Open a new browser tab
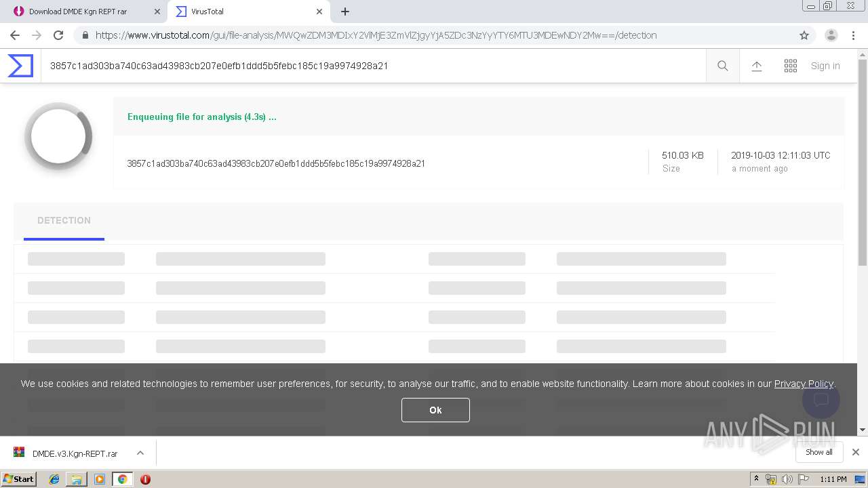This screenshot has width=868, height=488. (345, 12)
